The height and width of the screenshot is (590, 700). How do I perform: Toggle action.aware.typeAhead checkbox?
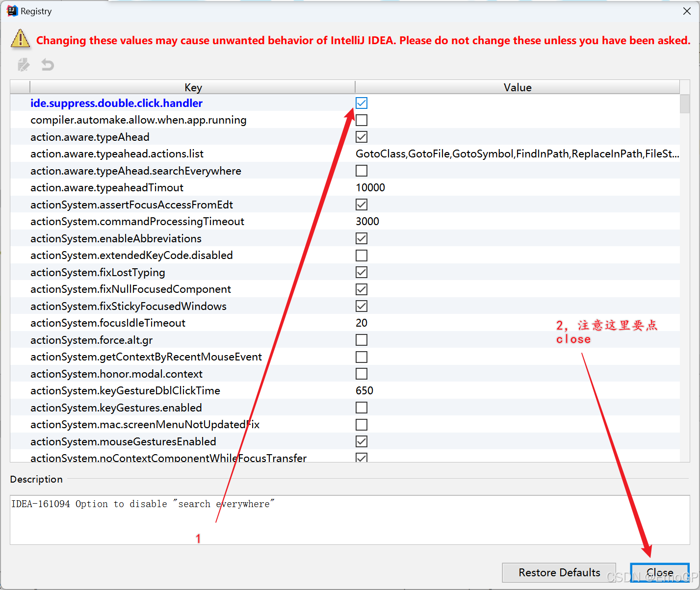(362, 137)
